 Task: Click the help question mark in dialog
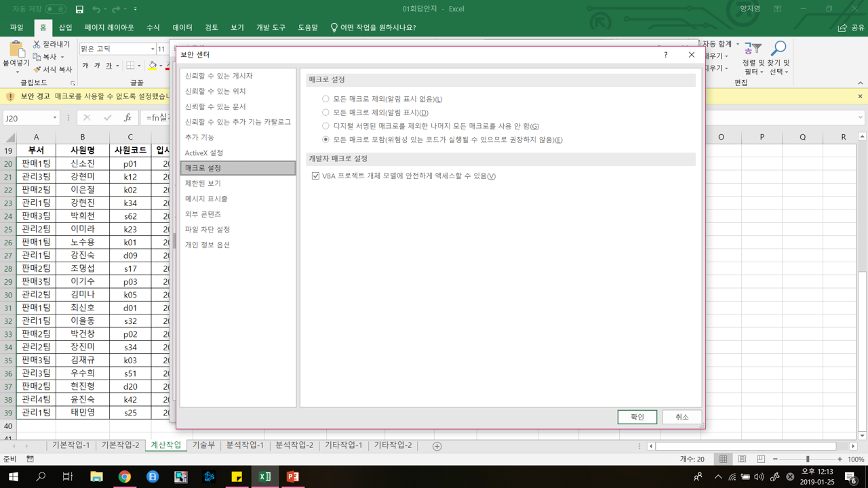point(665,55)
